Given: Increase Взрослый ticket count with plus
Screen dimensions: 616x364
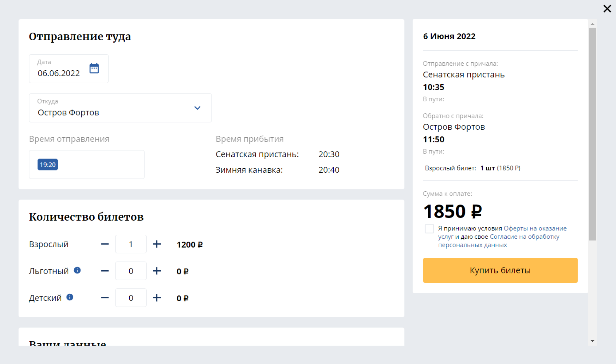Looking at the screenshot, I should [x=157, y=244].
